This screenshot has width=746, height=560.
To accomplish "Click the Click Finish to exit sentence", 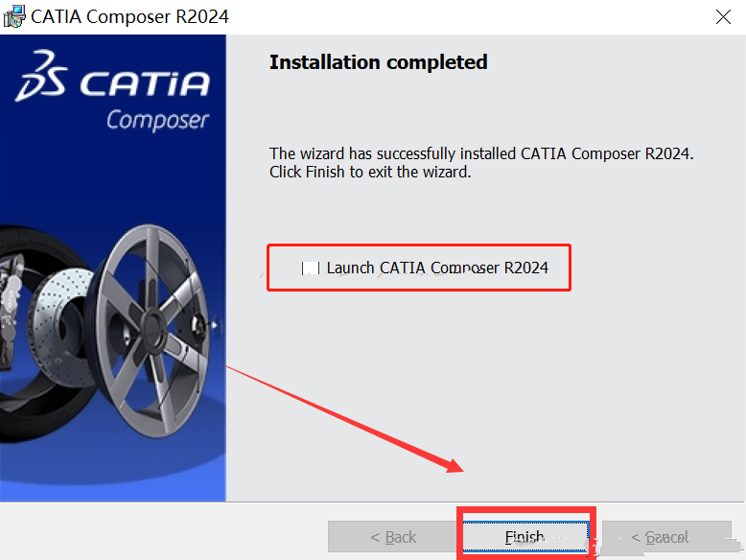I will coord(370,172).
